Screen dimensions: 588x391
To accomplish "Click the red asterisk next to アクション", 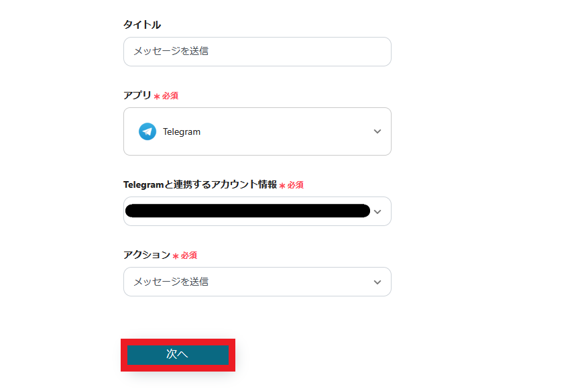I will click(176, 256).
